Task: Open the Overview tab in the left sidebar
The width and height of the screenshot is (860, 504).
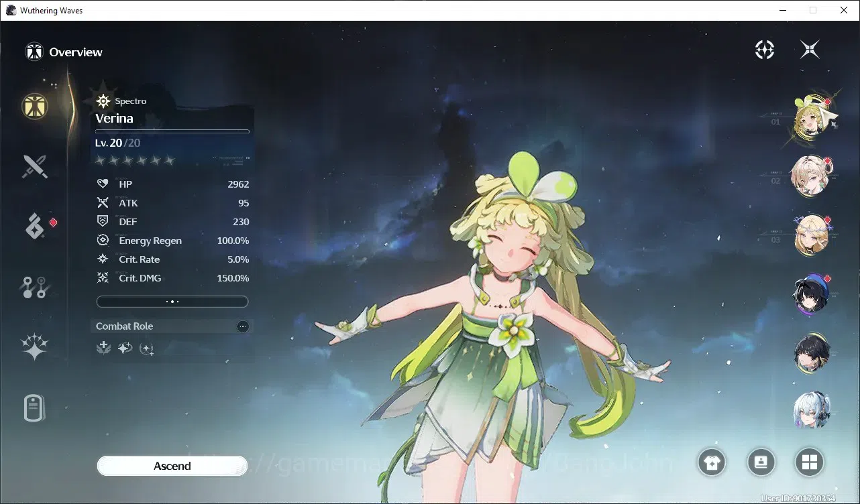Action: coord(34,106)
